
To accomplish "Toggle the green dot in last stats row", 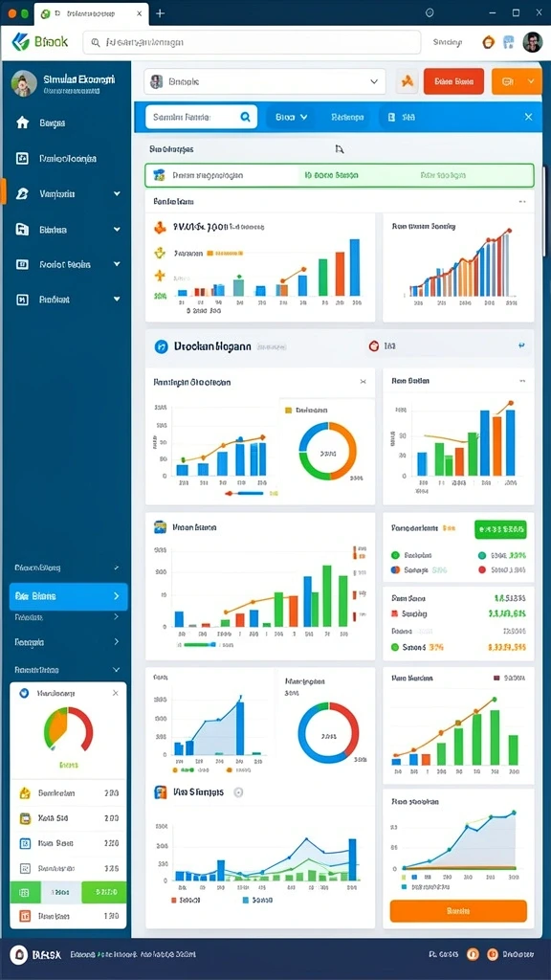I will point(395,647).
